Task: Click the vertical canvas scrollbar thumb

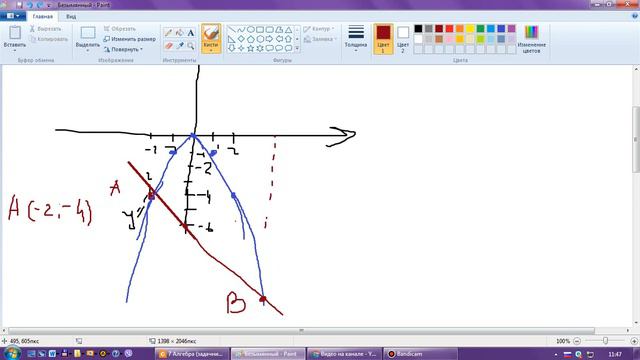Action: pos(636,139)
